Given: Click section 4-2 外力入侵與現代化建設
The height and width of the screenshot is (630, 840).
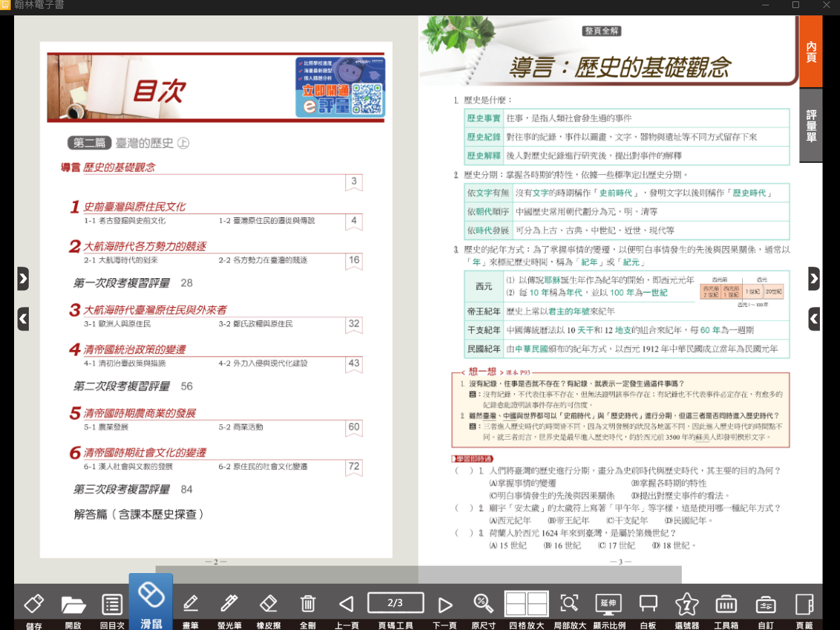Looking at the screenshot, I should click(x=263, y=363).
